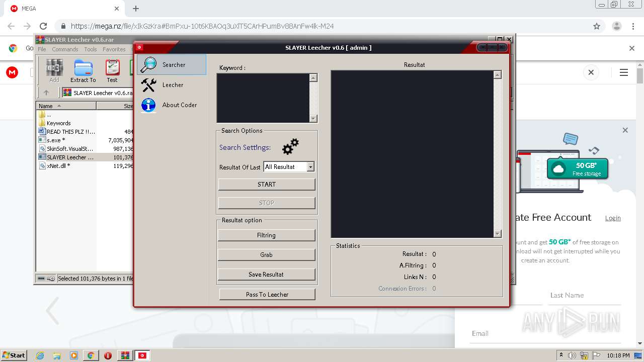Select READ THIS PLZ file

[x=71, y=132]
